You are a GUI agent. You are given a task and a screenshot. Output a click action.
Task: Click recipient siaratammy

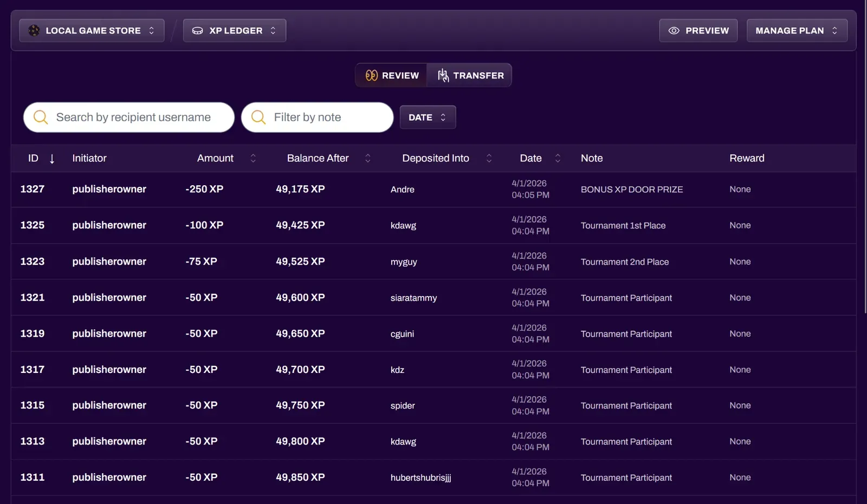(x=413, y=298)
